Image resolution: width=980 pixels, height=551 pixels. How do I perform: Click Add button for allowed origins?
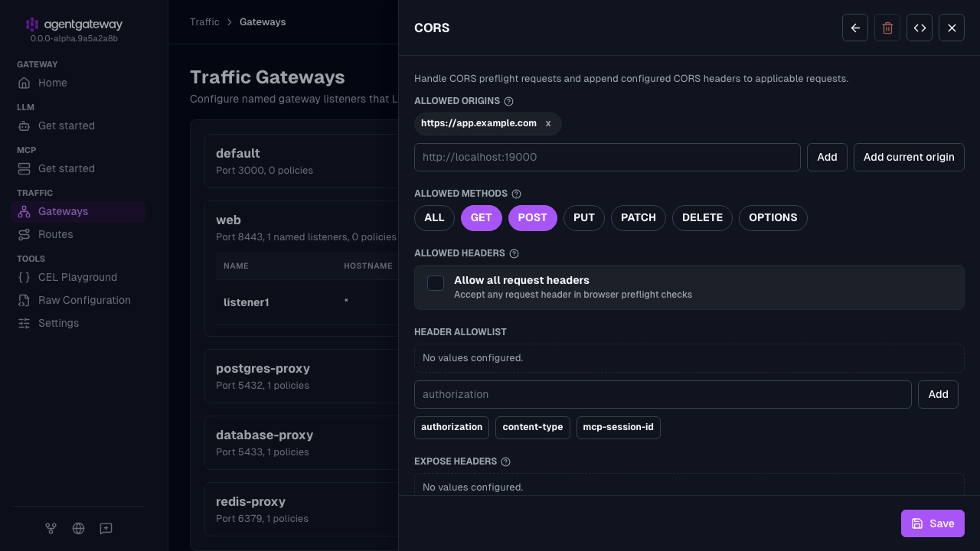click(x=827, y=157)
